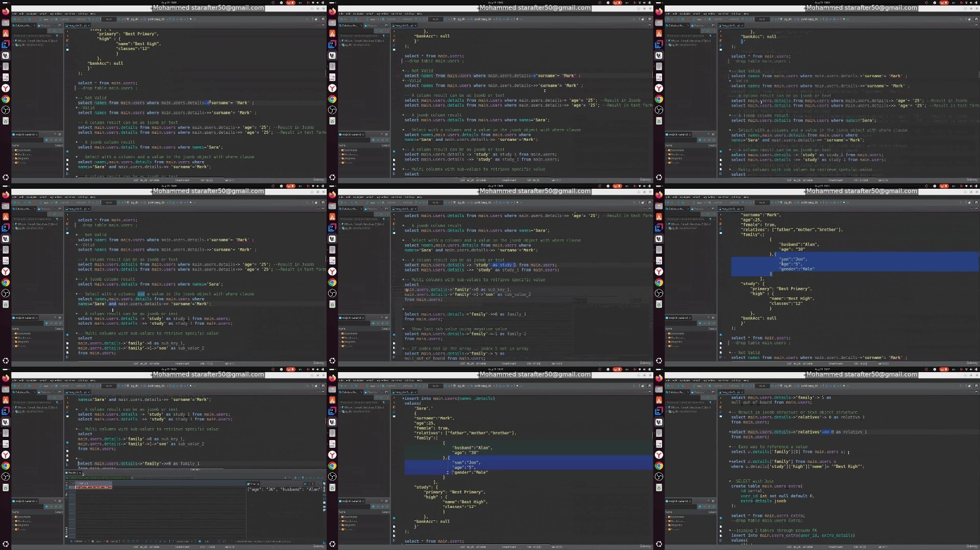
Task: Click 'insert into main.users(names, details)' line in bottom-center frame
Action: (x=450, y=398)
